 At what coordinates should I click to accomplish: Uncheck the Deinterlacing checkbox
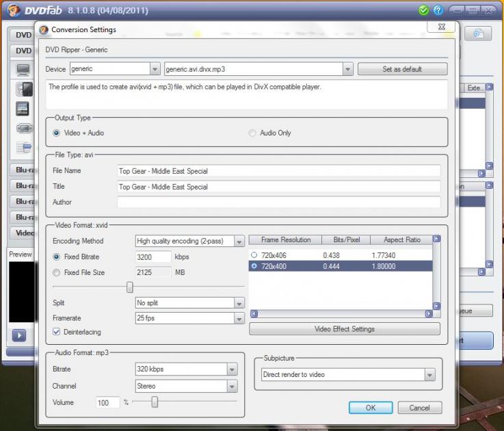point(57,332)
